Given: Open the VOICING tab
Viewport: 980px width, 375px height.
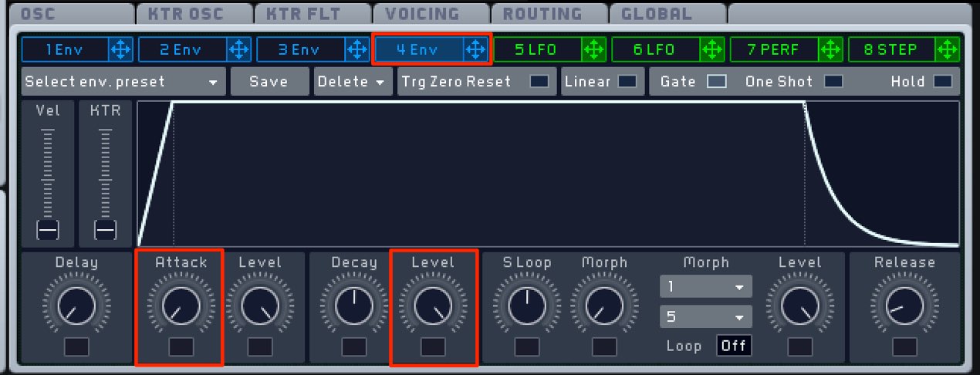Looking at the screenshot, I should click(x=430, y=14).
